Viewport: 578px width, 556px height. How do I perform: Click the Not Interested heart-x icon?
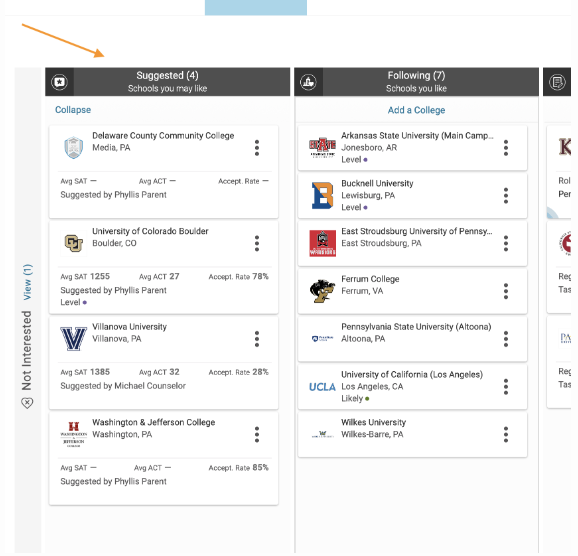point(27,403)
